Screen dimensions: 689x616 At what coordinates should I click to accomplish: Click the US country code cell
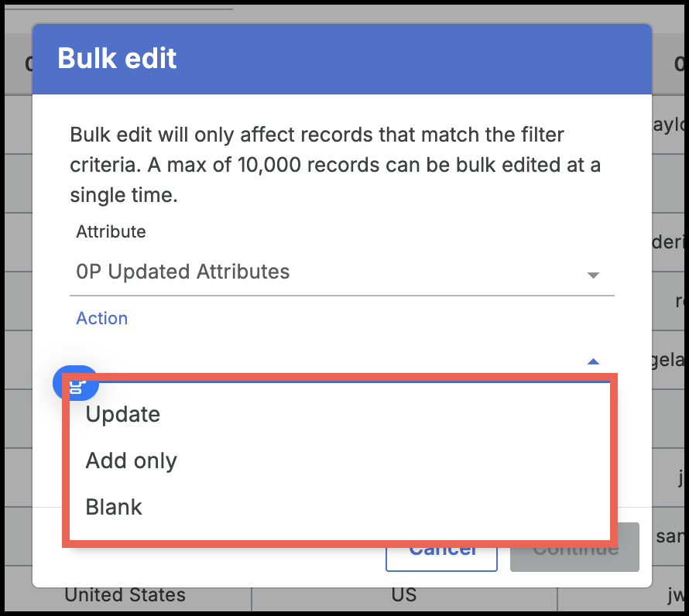(403, 594)
